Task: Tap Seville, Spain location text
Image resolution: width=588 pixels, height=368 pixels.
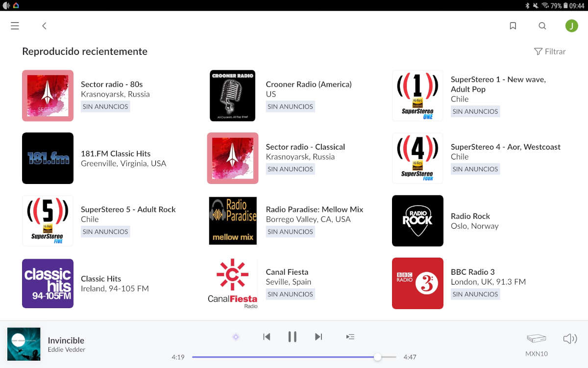Action: coord(289,282)
